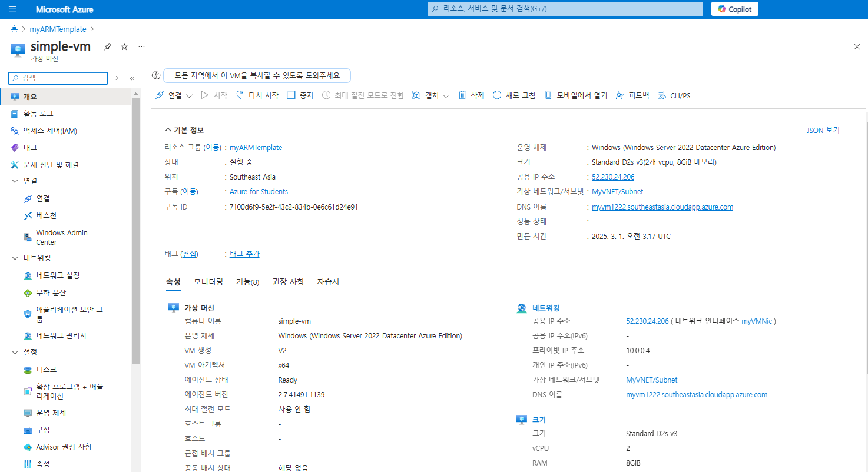This screenshot has width=868, height=472.
Task: Click the Copilot VM copy suggestion pill
Action: [257, 75]
